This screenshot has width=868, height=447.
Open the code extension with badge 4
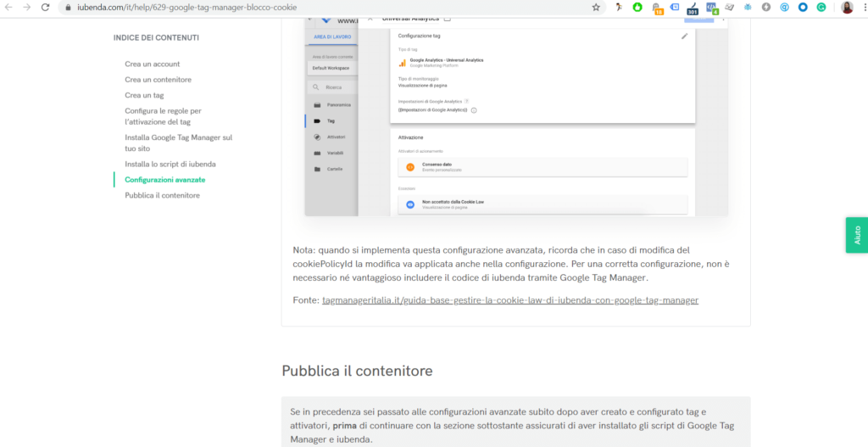click(711, 8)
